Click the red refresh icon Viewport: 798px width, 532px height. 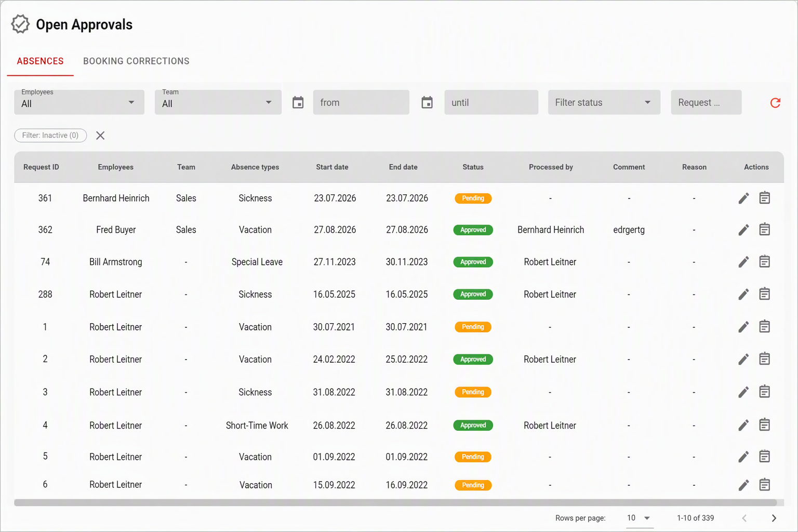[x=775, y=103]
